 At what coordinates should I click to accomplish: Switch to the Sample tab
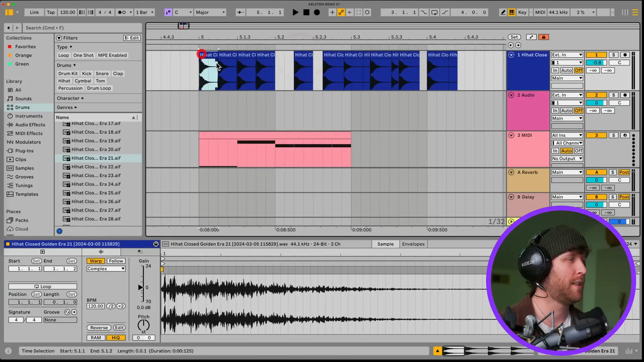(385, 244)
